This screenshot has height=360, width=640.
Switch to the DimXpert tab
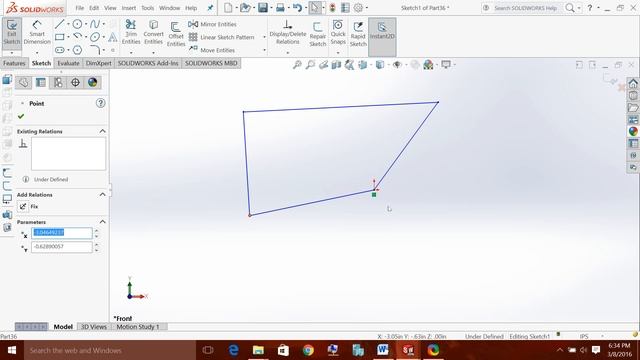coord(98,63)
